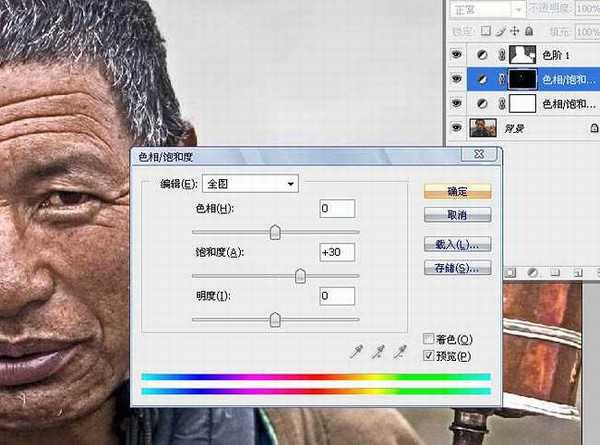Uncheck the 预览 (Preview) checkbox
Image resolution: width=600 pixels, height=445 pixels.
pos(429,355)
